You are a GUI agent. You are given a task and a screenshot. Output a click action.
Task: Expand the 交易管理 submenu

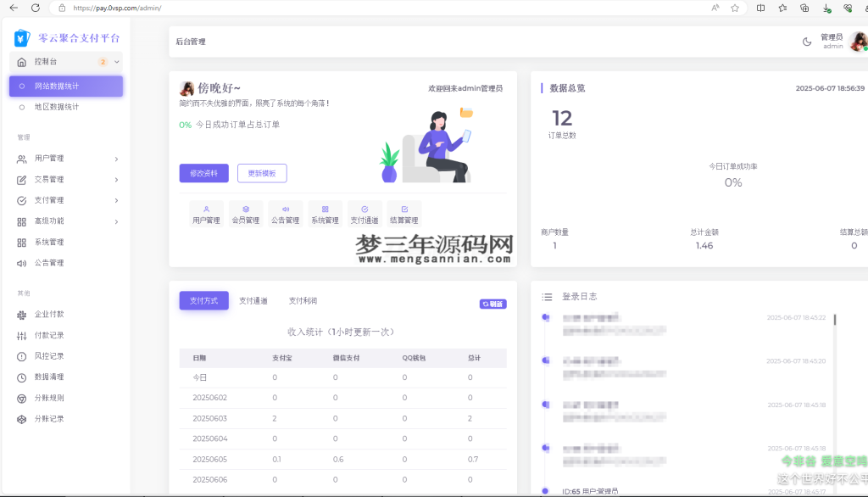pyautogui.click(x=65, y=179)
